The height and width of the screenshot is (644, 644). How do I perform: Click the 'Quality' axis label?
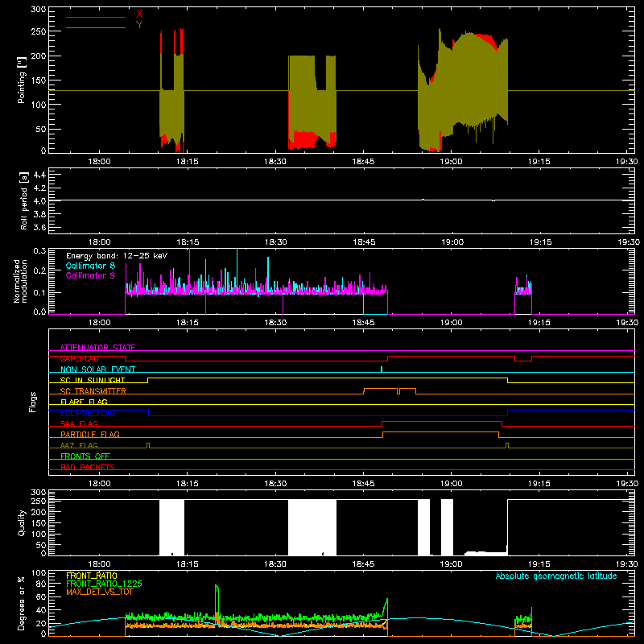(x=22, y=522)
